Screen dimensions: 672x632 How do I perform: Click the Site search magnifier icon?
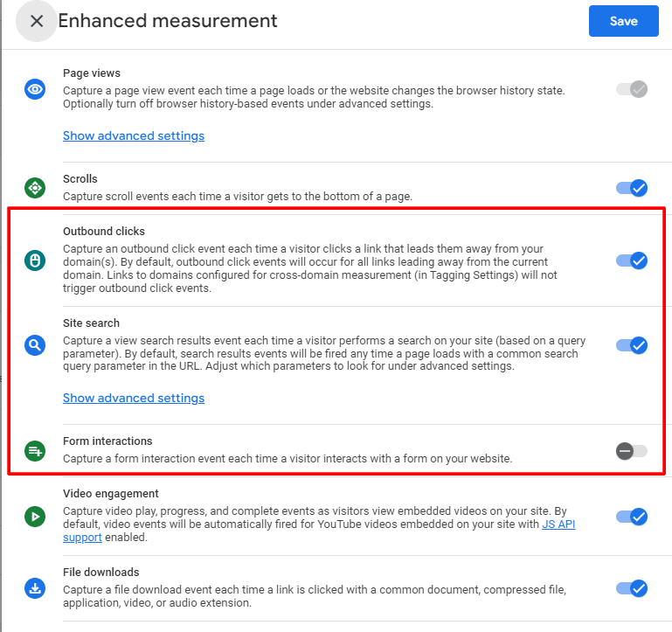(35, 345)
